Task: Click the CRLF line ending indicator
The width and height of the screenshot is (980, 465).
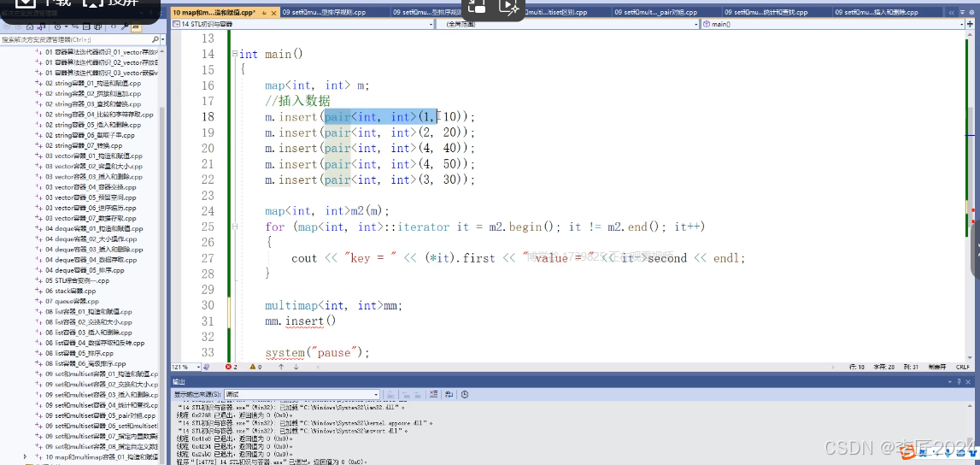Action: 963,367
